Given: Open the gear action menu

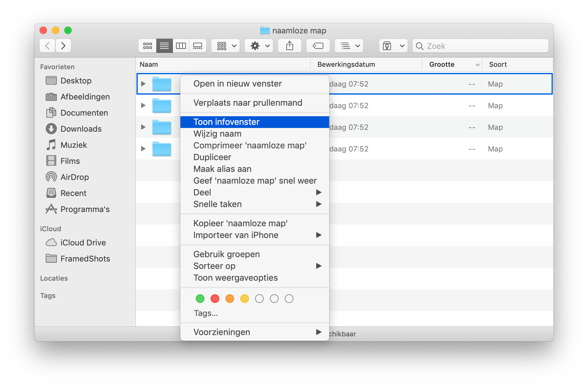Looking at the screenshot, I should point(259,46).
